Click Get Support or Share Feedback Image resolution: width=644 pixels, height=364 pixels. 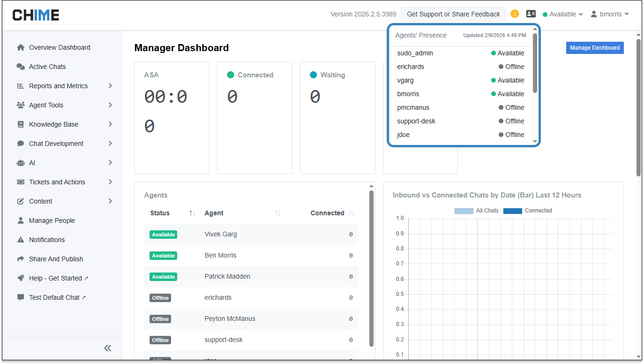(x=453, y=14)
